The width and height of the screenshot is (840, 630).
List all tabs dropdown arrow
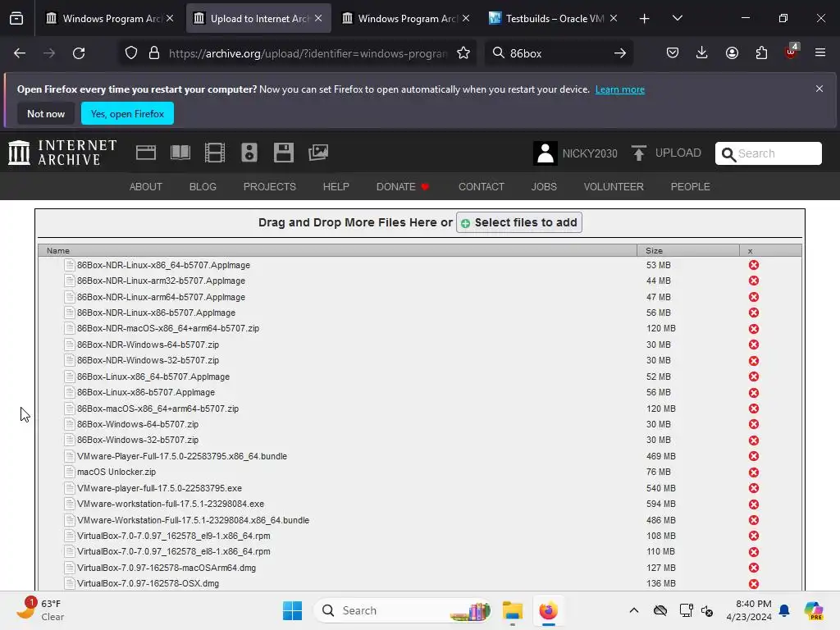tap(677, 19)
